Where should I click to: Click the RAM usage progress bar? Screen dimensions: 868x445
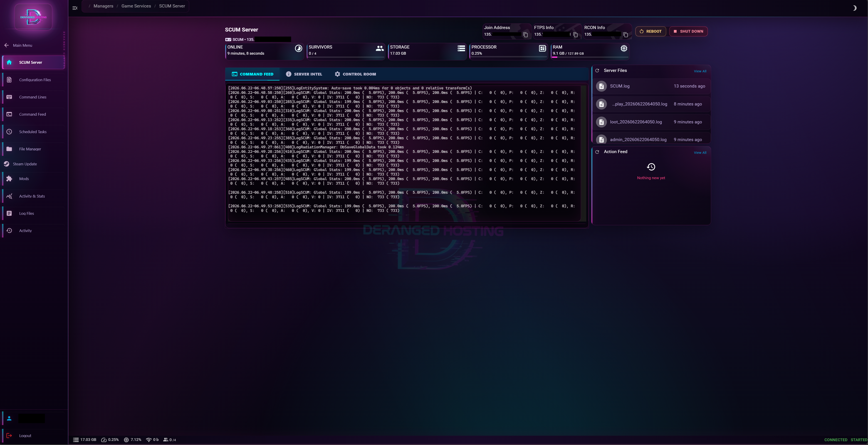pos(590,58)
